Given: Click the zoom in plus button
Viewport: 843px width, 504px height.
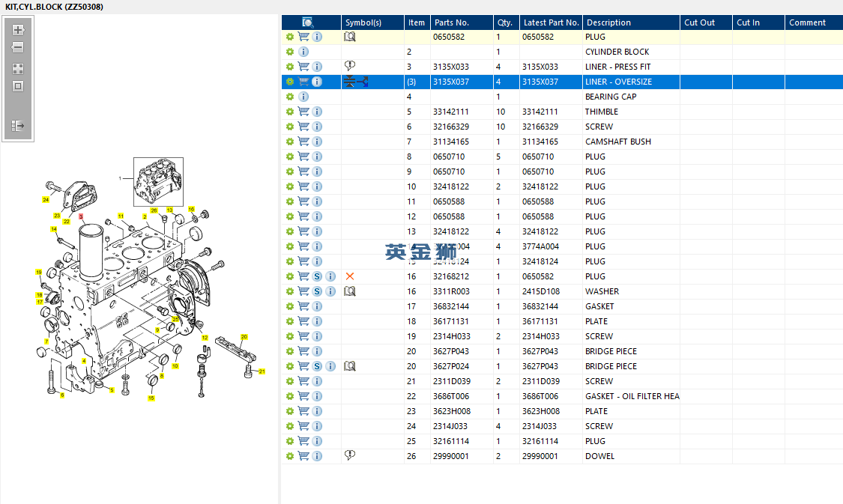Looking at the screenshot, I should pos(19,31).
